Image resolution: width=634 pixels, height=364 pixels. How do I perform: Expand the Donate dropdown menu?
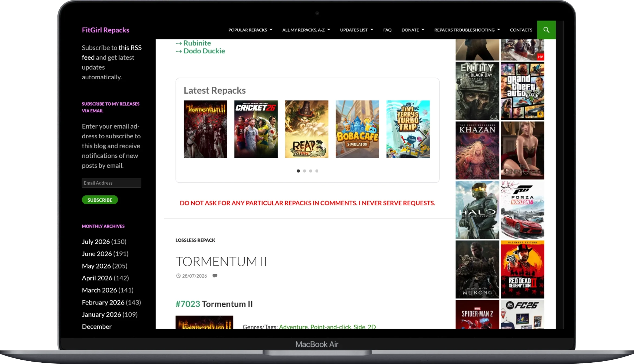[413, 30]
